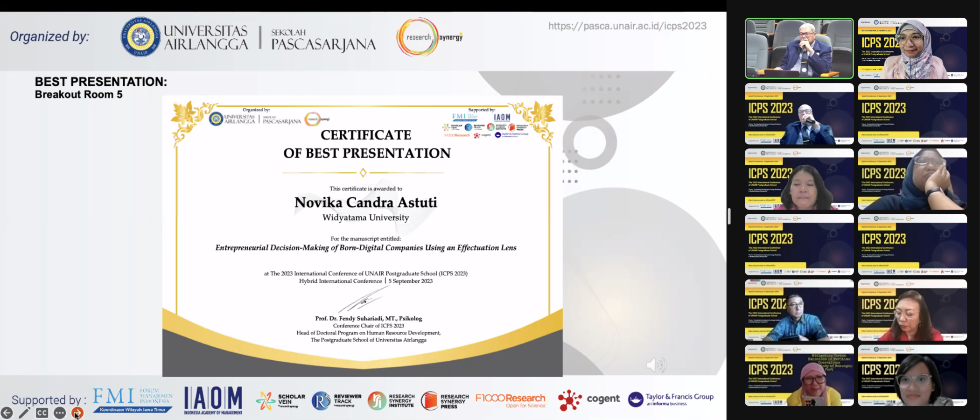Click 'SEKOLAH PASCASARJANA' header text
980x420 pixels.
click(323, 40)
